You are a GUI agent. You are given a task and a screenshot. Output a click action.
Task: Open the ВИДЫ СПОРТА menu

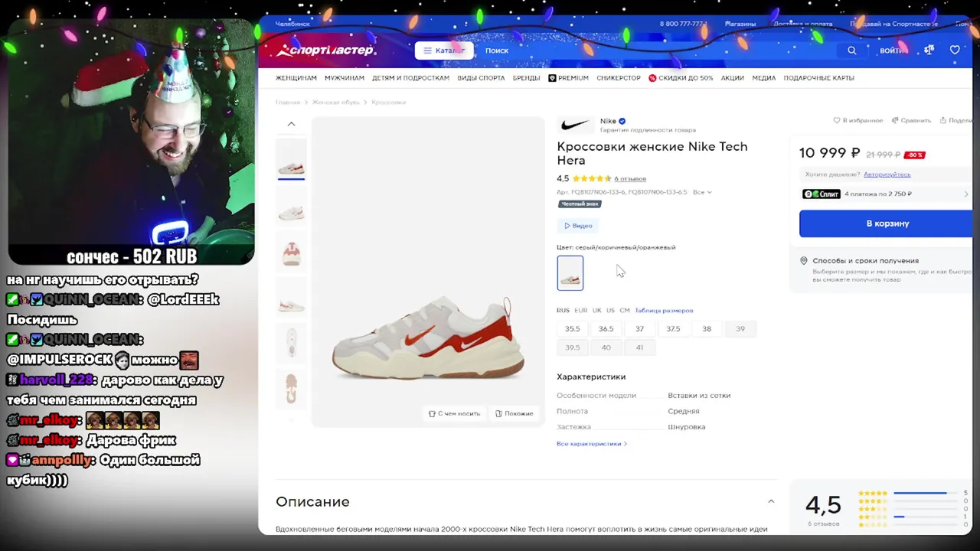point(481,78)
